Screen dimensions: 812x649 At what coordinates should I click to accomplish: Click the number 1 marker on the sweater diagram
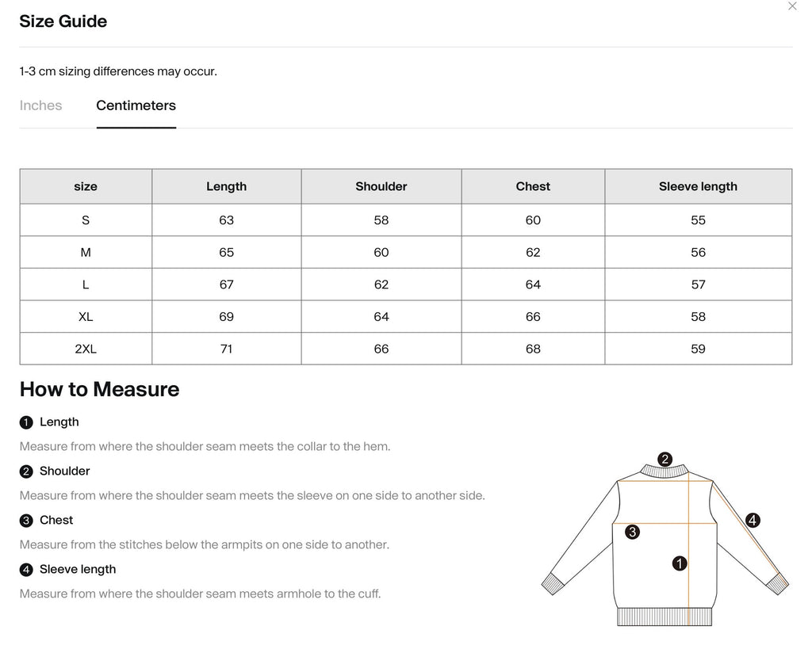click(x=678, y=563)
